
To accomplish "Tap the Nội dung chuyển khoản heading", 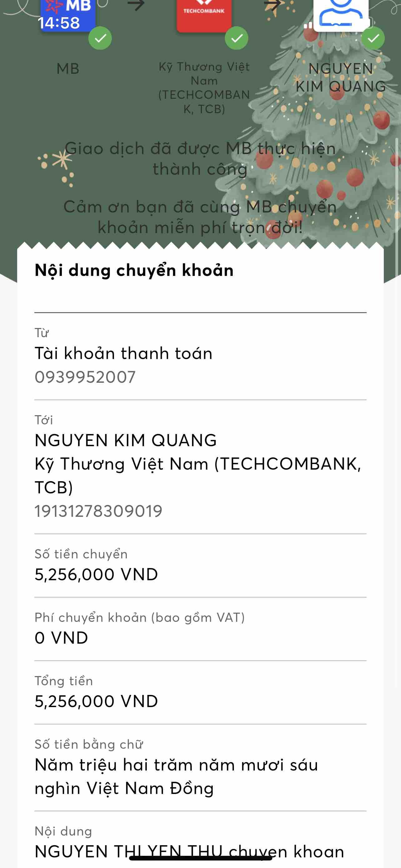I will (x=134, y=270).
